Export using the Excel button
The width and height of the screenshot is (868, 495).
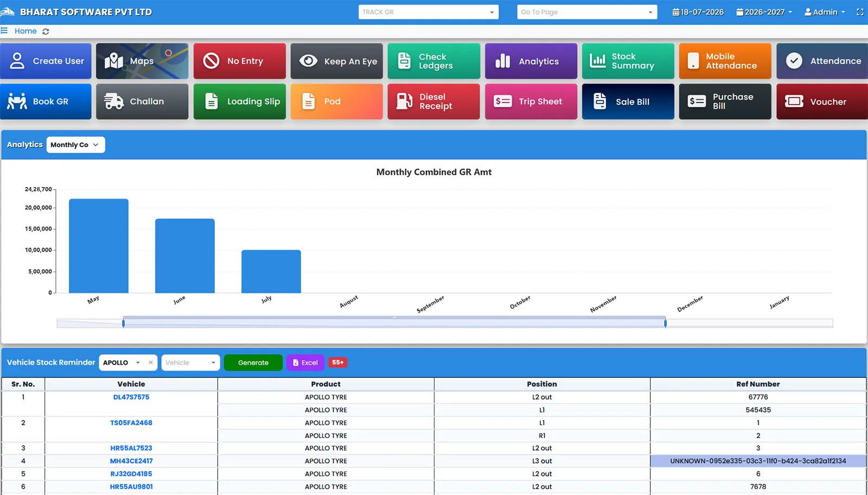(x=305, y=363)
